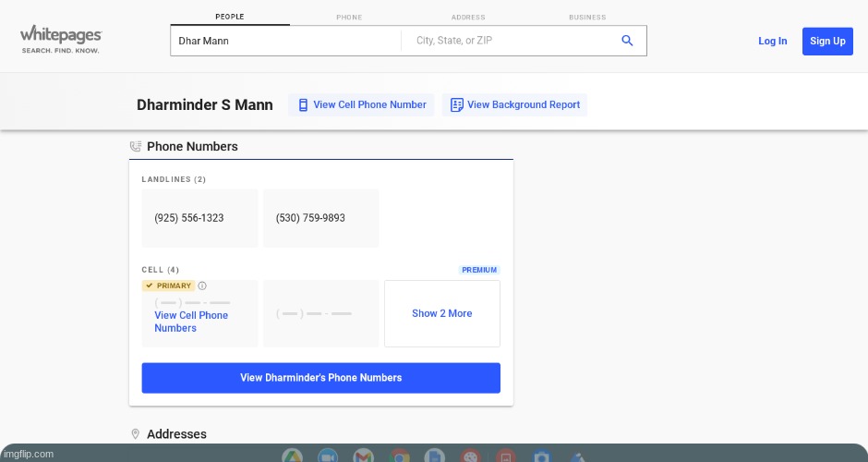868x462 pixels.
Task: Open the Zoom app from the shelf
Action: tap(328, 456)
